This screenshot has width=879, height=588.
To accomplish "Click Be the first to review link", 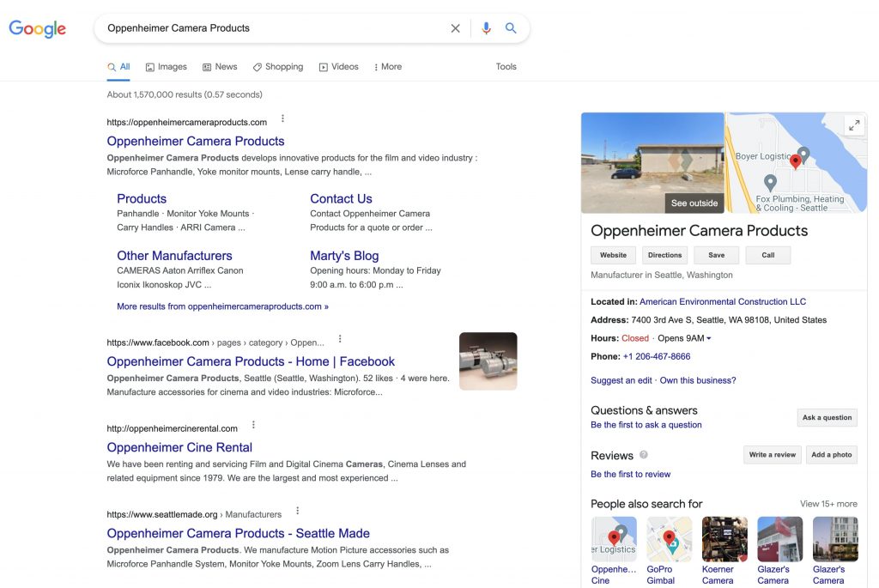I will pos(631,474).
